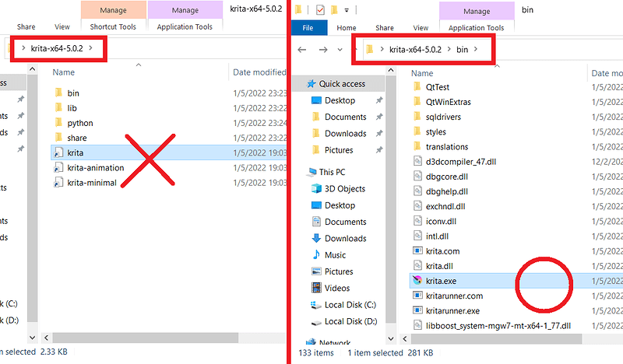Viewport: 623px width, 364px height.
Task: Open the Share tab in left window
Action: [26, 26]
